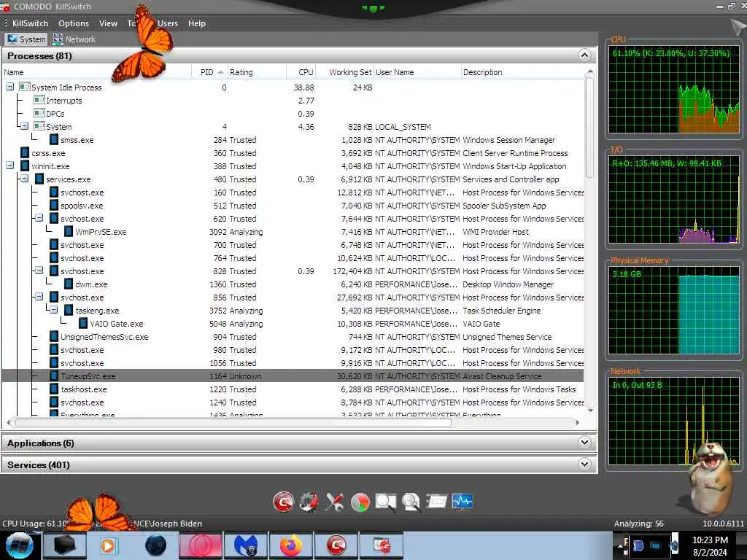Open Firefox from the taskbar
The width and height of the screenshot is (747, 560).
[291, 545]
